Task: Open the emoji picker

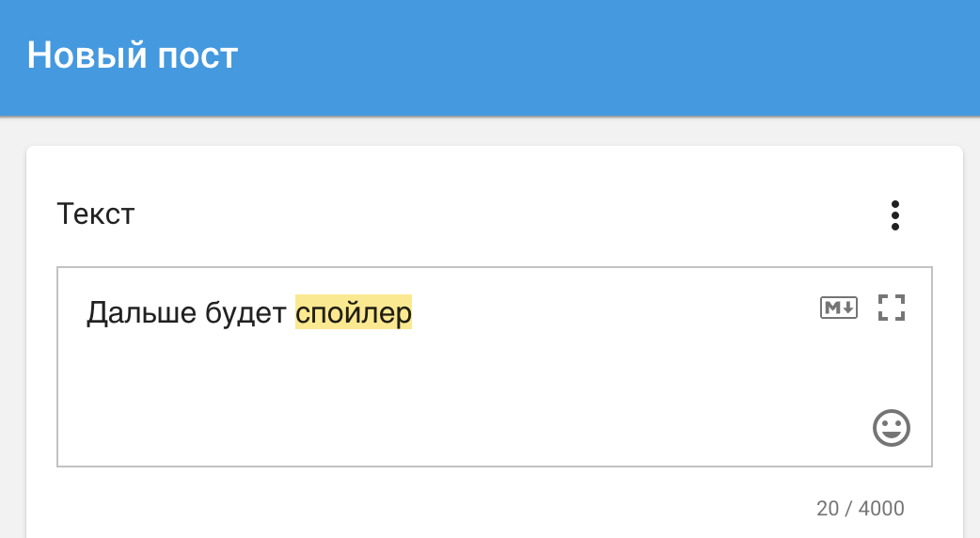Action: point(892,428)
